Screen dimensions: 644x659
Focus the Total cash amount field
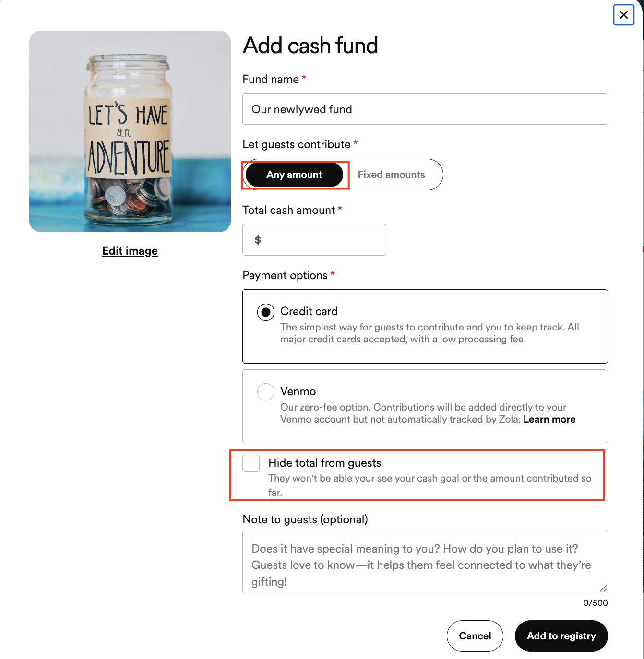point(314,240)
